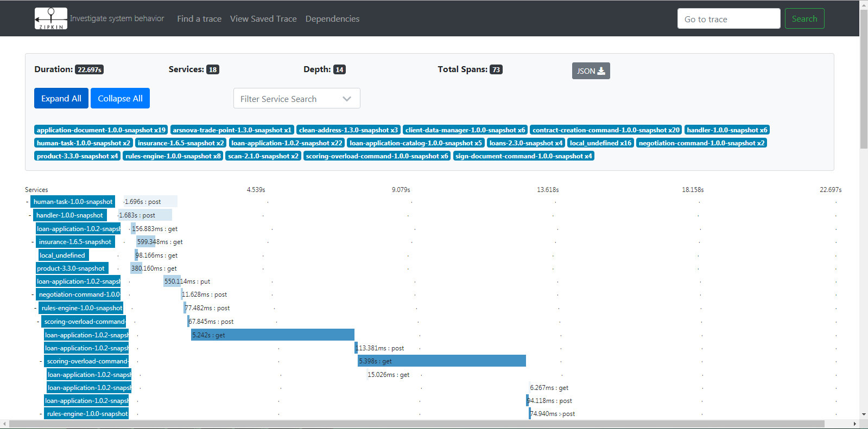
Task: Collapse the handler-1.0.0-snapshot tree node
Action: pos(30,215)
